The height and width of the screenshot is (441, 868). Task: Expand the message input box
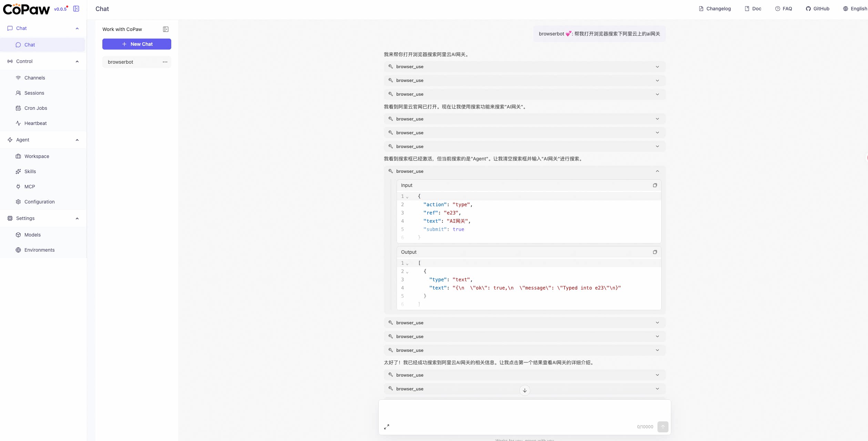tap(387, 427)
